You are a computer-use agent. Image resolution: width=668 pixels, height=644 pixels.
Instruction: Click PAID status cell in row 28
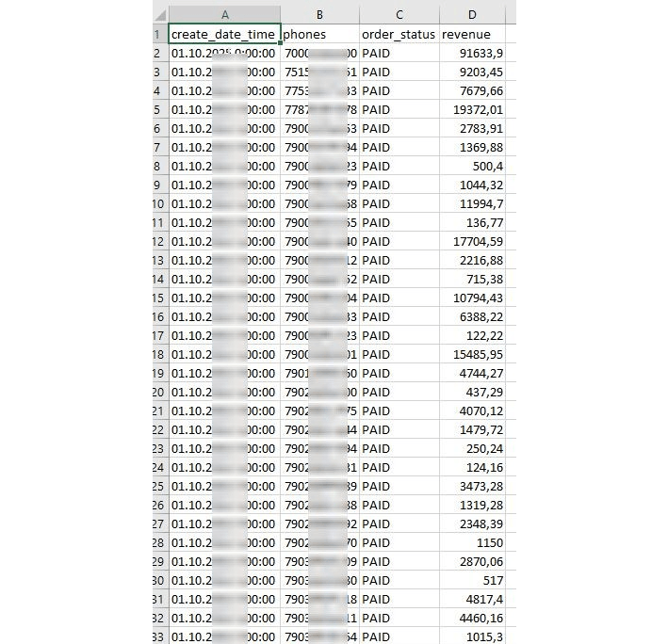tap(399, 542)
